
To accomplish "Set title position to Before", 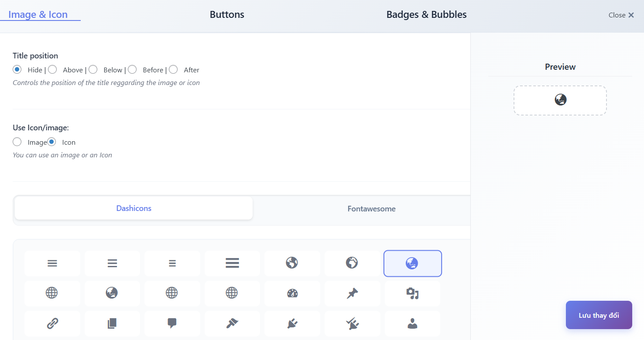I will coord(132,69).
